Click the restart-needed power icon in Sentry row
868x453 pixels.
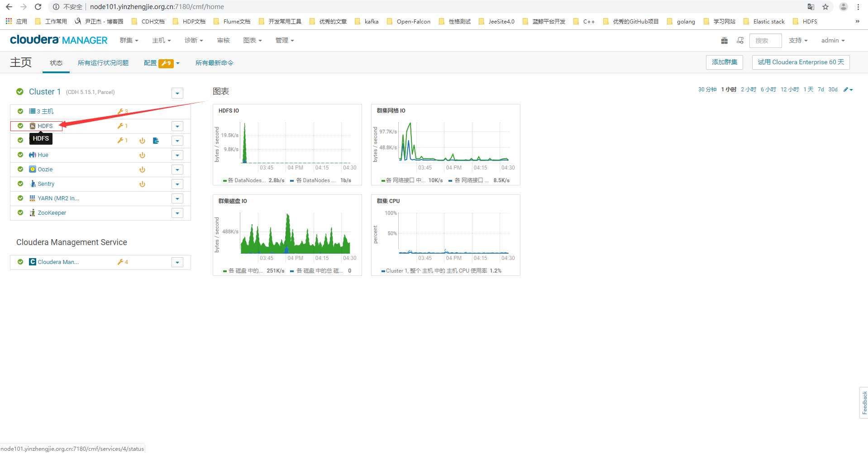pos(142,184)
